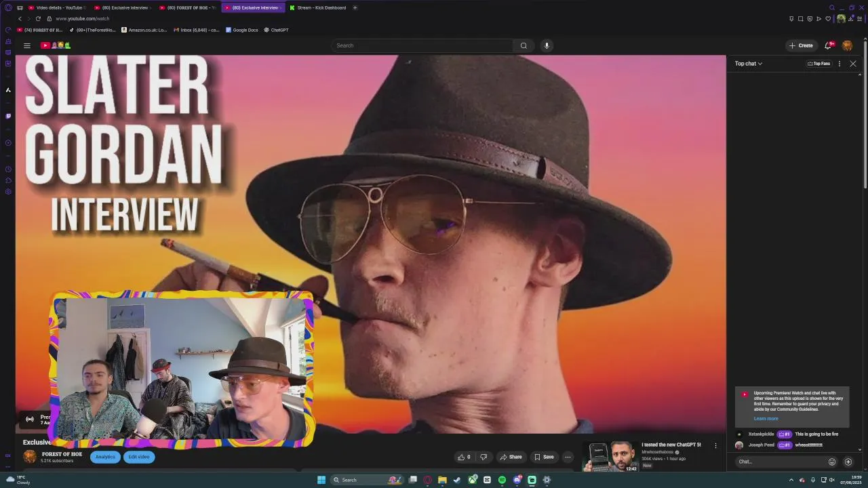Take a browser snapshot icon
This screenshot has height=488, width=868.
coord(800,18)
